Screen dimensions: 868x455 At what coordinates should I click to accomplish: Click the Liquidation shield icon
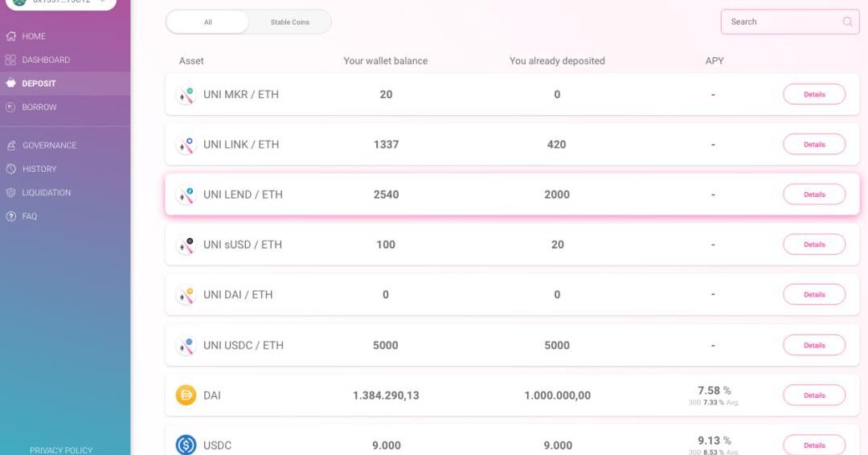pos(10,193)
